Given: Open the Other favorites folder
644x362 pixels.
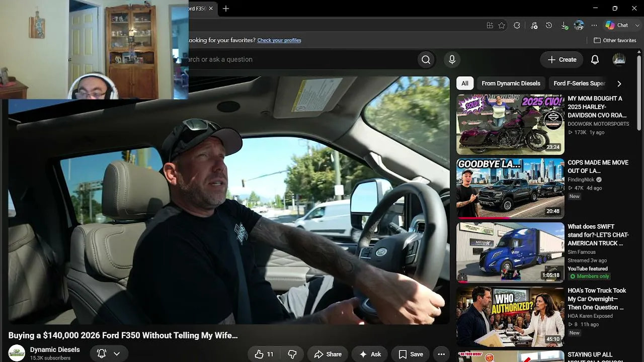Looking at the screenshot, I should click(x=615, y=40).
